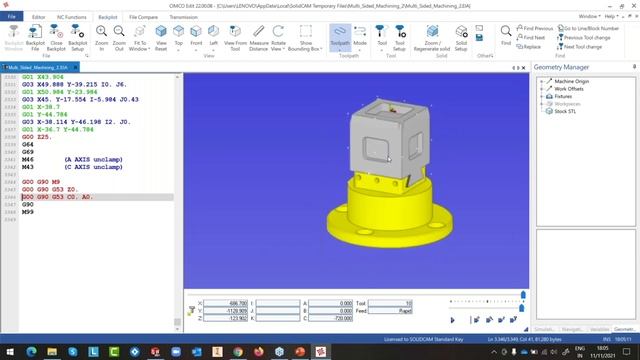Click the C axis value field
The image size is (640, 360).
(x=330, y=318)
